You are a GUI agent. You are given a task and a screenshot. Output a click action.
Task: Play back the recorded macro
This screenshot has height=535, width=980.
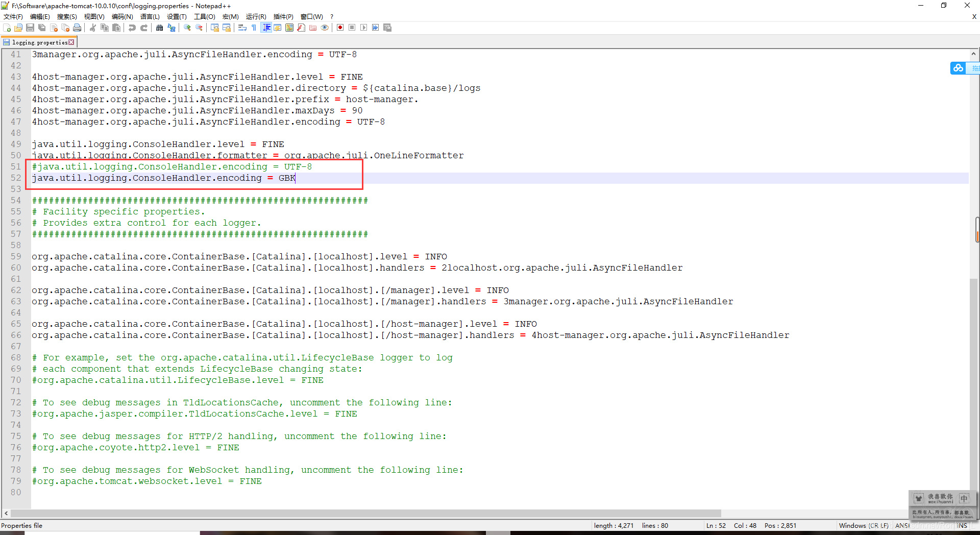pyautogui.click(x=364, y=28)
